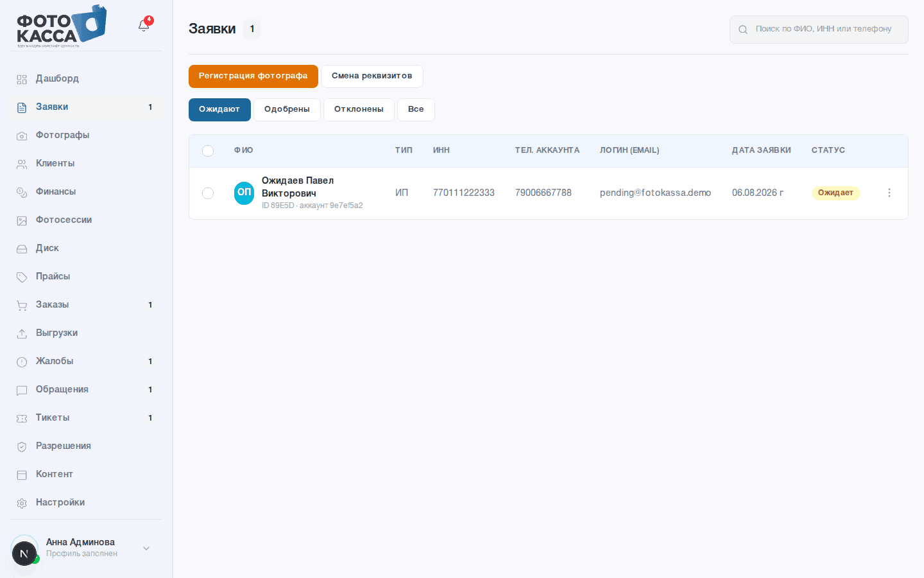Screen dimensions: 924x578
Task: Click the search magnifier icon
Action: pos(743,30)
